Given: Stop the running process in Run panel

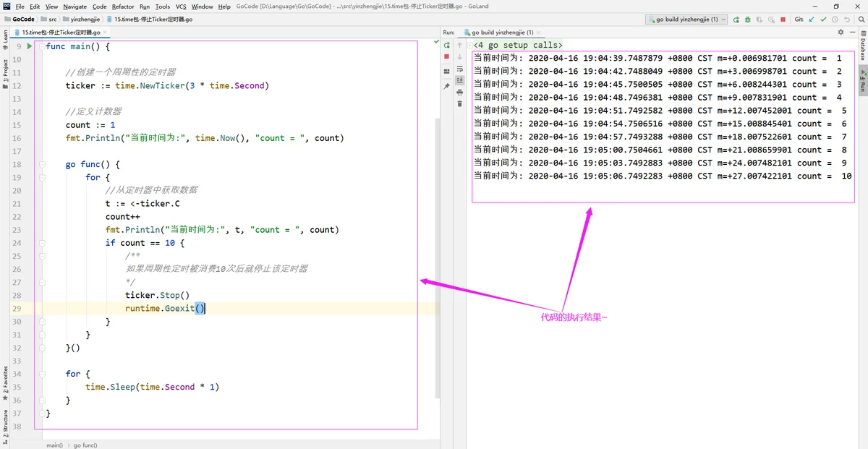Looking at the screenshot, I should (446, 56).
